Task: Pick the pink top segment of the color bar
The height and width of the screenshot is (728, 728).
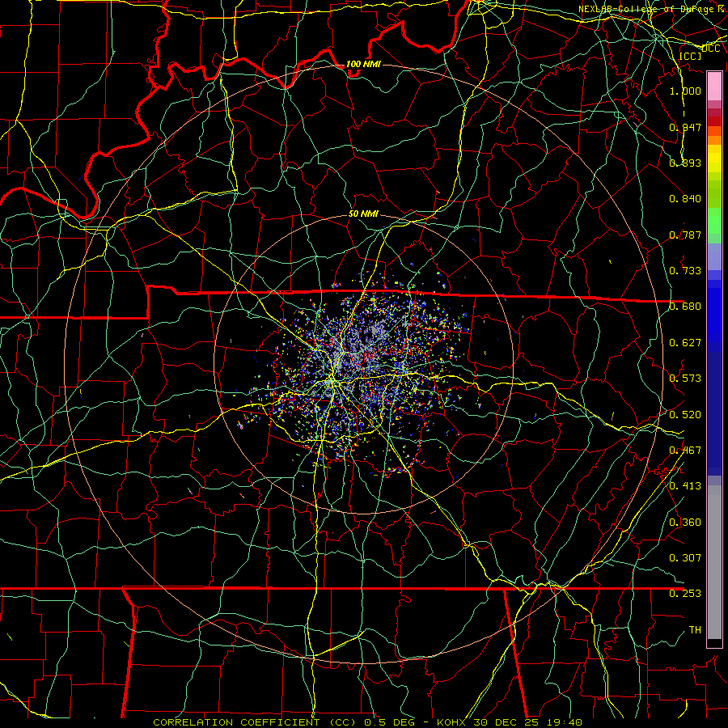Action: tap(714, 87)
